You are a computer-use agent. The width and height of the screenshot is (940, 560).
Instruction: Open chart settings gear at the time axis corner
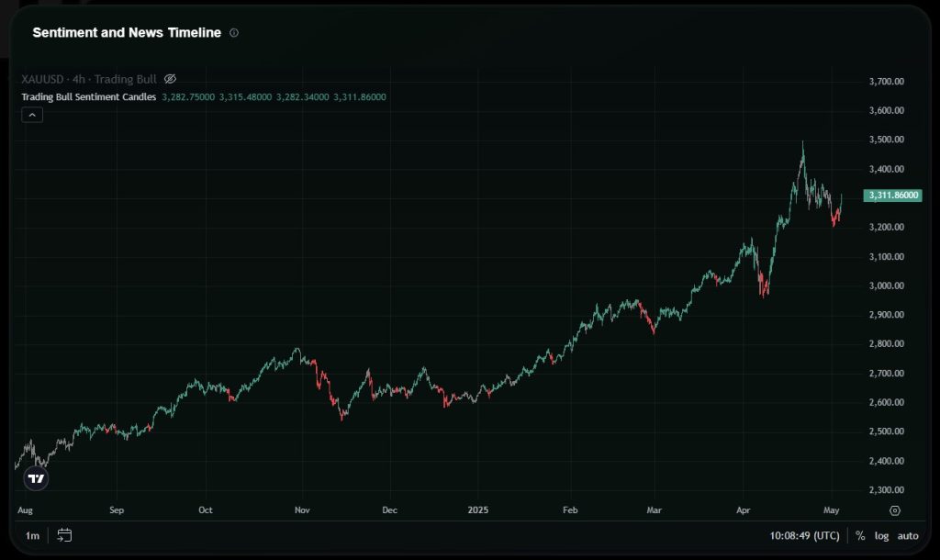click(x=895, y=510)
